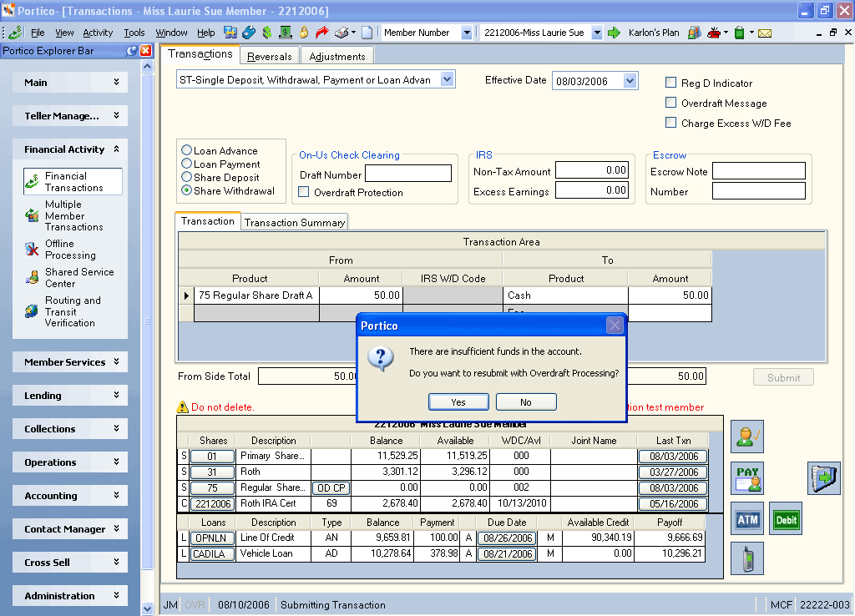Viewport: 855px width, 616px height.
Task: Select the Share Deposit radio button
Action: pos(186,177)
